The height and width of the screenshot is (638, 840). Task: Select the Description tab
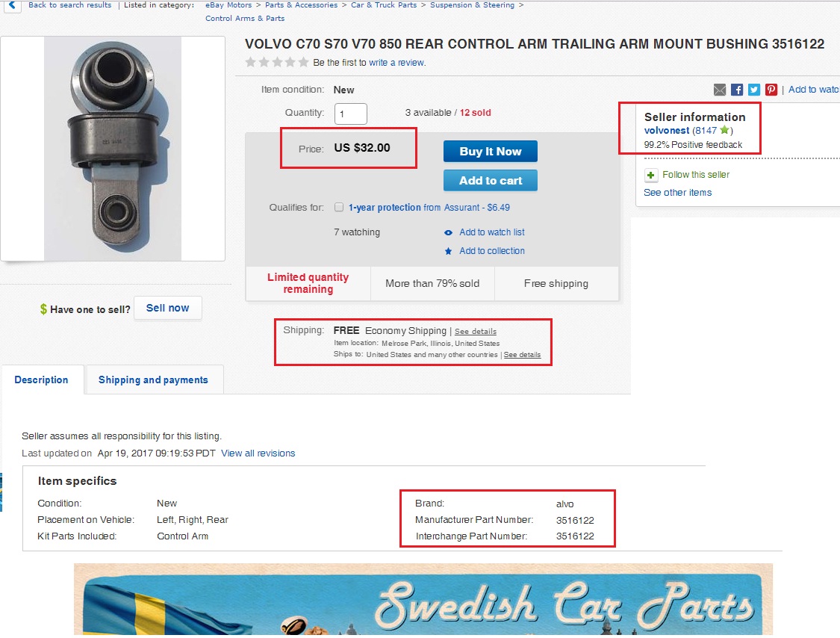click(x=41, y=380)
